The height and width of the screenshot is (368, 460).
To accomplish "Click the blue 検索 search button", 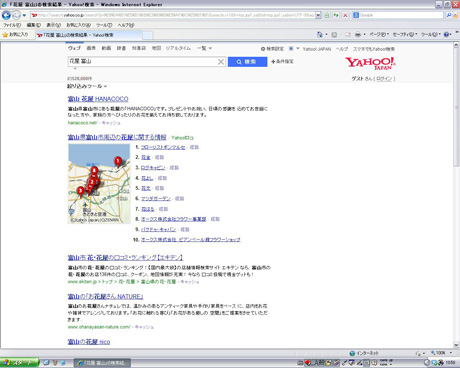I will [x=247, y=62].
